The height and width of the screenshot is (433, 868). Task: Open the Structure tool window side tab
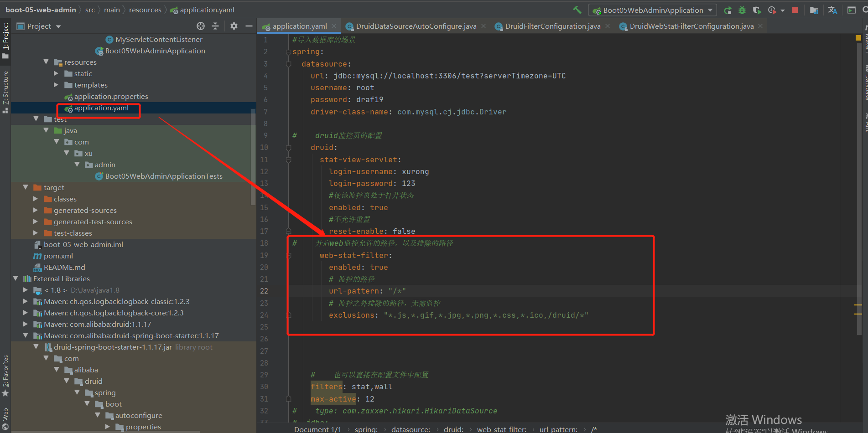tap(5, 91)
